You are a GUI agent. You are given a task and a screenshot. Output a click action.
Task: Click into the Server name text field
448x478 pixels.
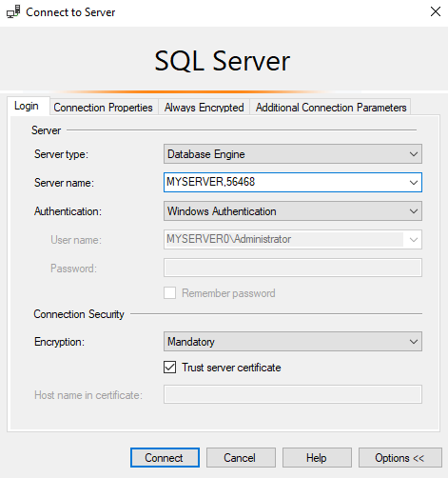pos(284,182)
